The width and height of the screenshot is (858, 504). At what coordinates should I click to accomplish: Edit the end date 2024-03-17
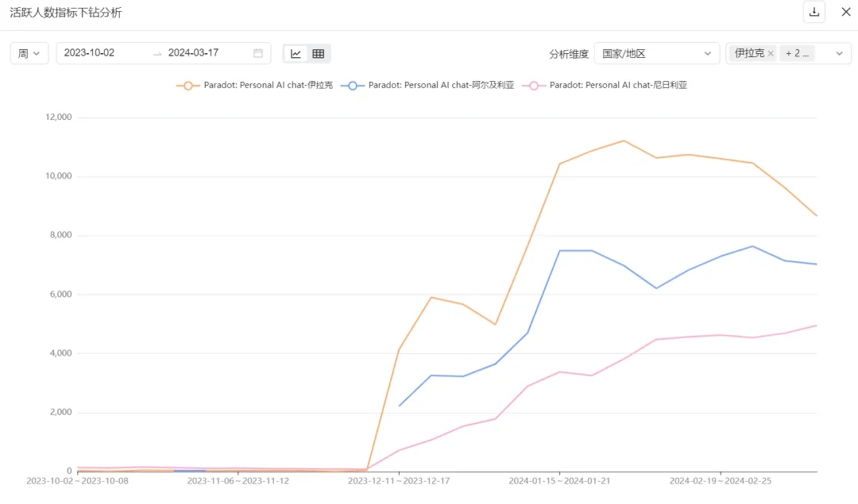193,53
